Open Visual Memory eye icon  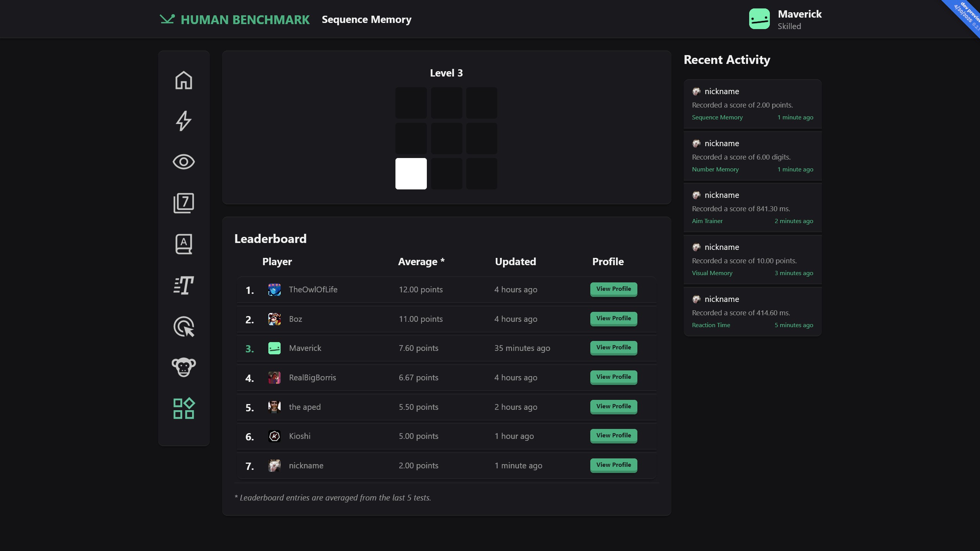[x=184, y=162]
